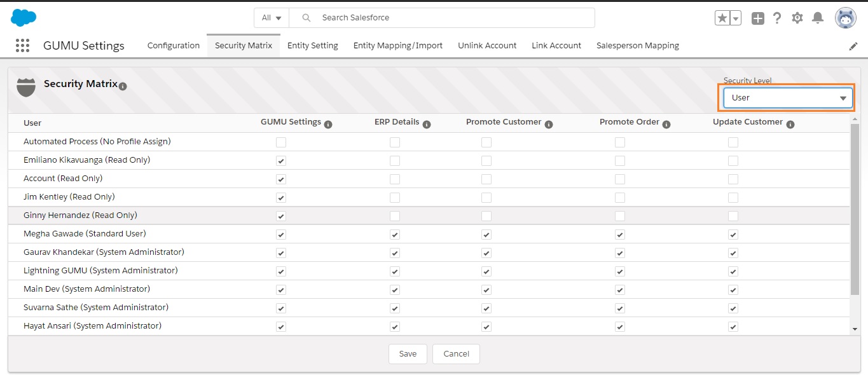Check GUMU Settings for Automated Process

point(281,142)
